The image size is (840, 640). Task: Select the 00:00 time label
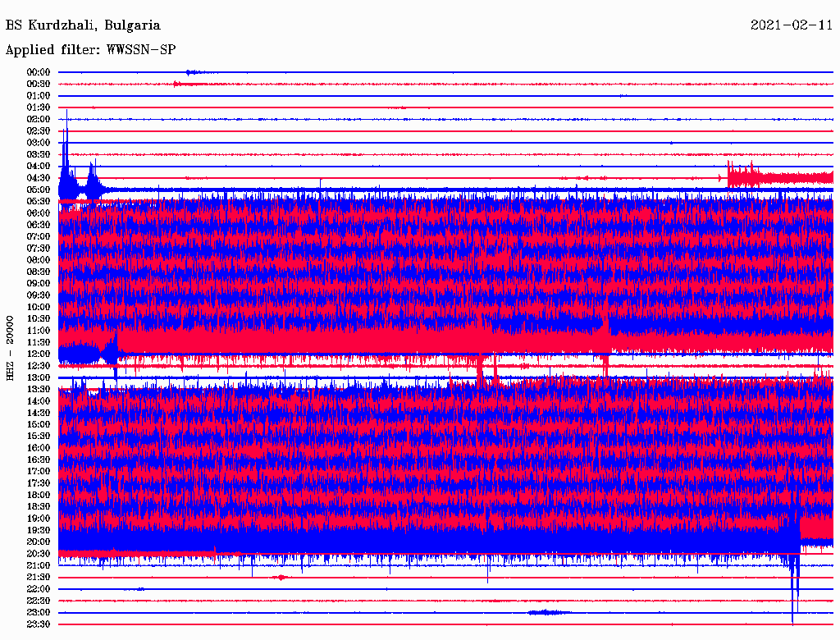coord(39,72)
